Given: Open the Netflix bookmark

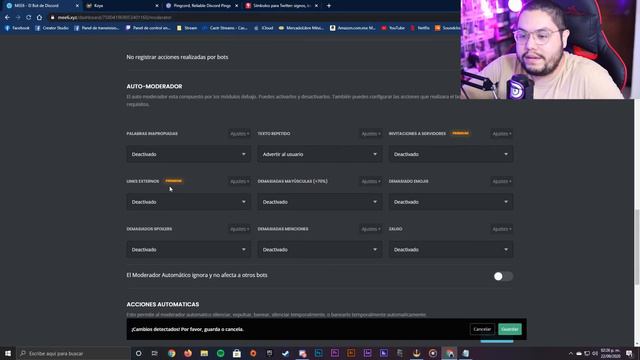Looking at the screenshot, I should click(x=420, y=28).
